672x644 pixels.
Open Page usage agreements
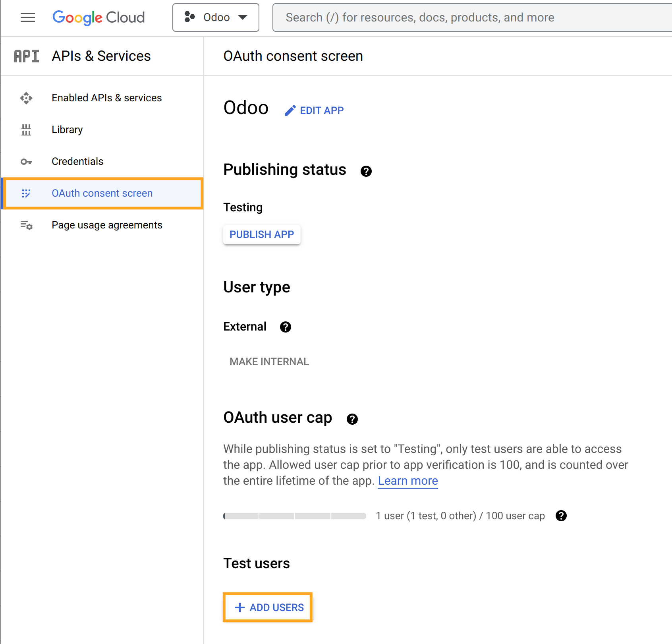coord(102,225)
